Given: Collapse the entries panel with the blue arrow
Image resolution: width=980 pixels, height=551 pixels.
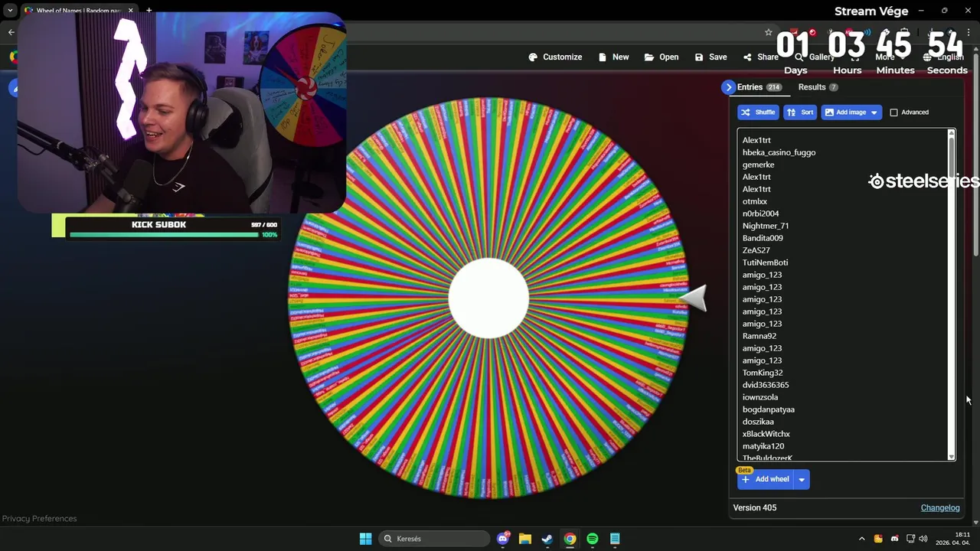Looking at the screenshot, I should pos(728,87).
